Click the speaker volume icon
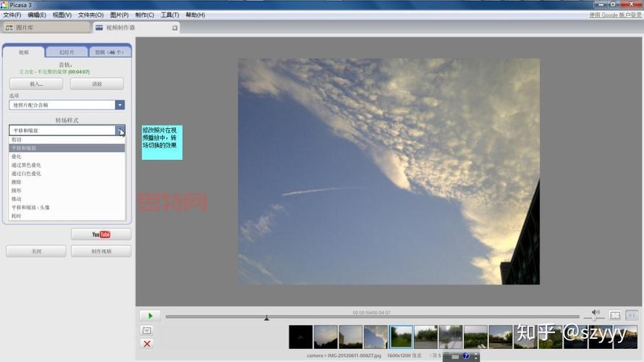The image size is (644, 362). [x=595, y=313]
